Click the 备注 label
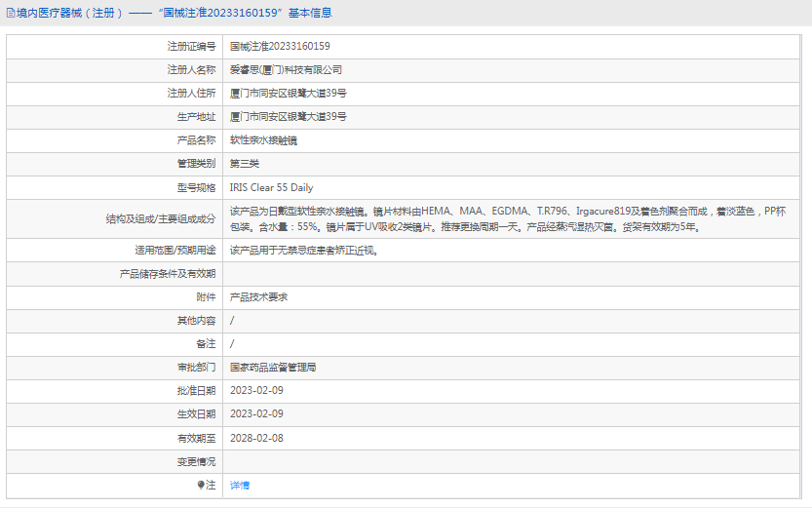This screenshot has height=509, width=812. point(206,344)
